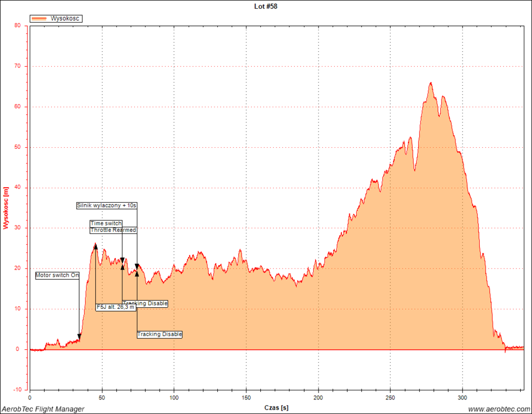Click the Throttle Rearmed annotation label

113,230
